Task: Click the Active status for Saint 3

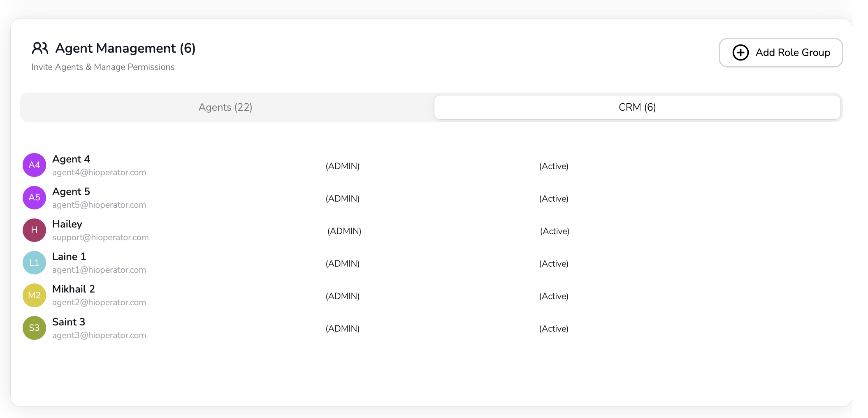Action: (554, 329)
